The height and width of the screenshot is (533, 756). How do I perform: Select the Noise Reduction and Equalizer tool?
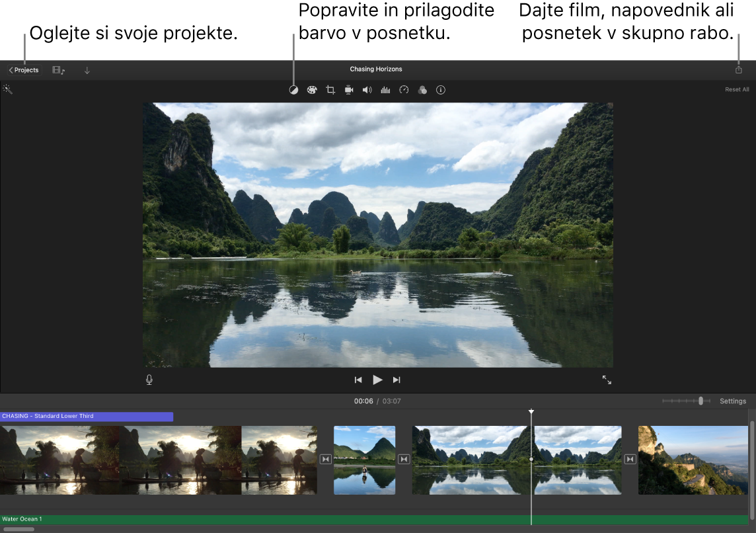tap(385, 90)
